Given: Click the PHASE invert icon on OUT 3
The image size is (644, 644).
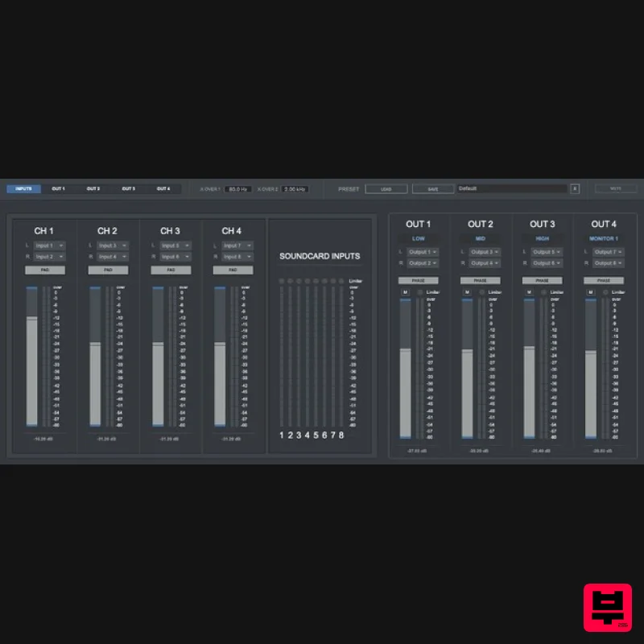Looking at the screenshot, I should 543,280.
